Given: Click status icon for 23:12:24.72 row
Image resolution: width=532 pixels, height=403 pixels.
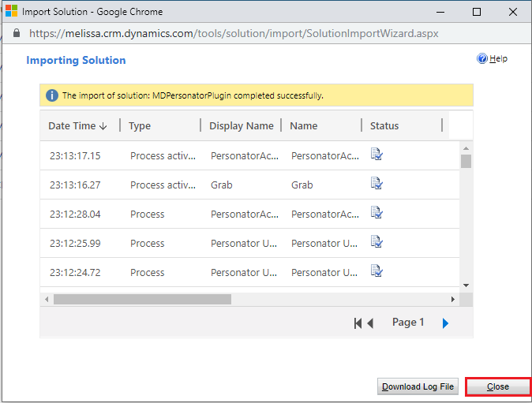Looking at the screenshot, I should click(377, 272).
